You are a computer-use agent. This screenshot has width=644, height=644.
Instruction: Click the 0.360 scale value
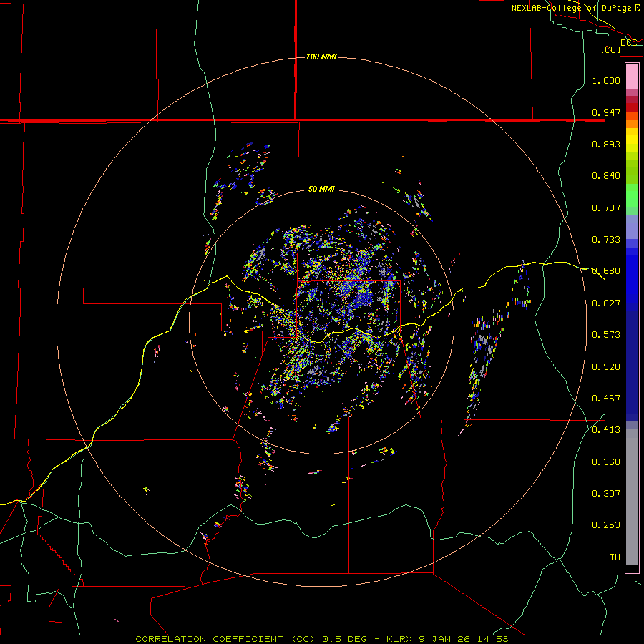tap(606, 462)
